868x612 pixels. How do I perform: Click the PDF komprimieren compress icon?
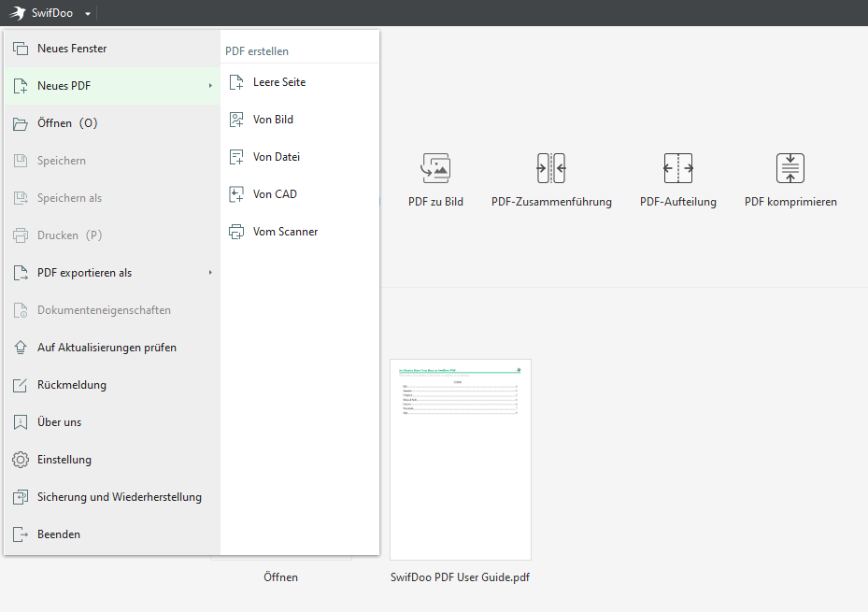point(790,168)
